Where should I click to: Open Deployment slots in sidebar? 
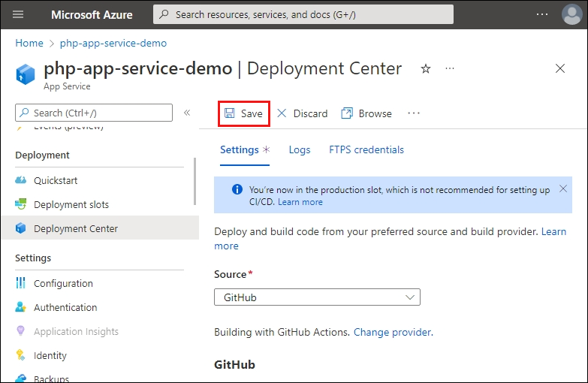coord(71,204)
